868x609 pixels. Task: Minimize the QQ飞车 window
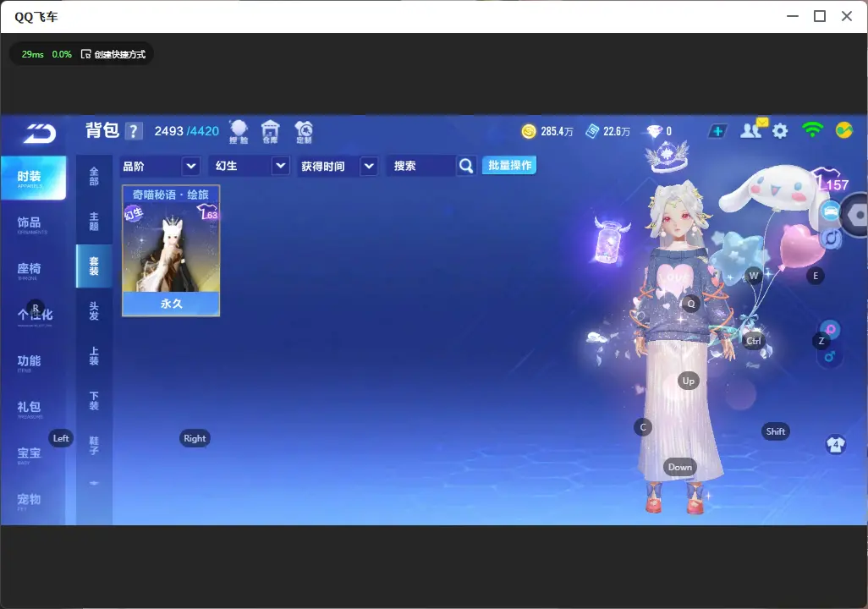tap(793, 16)
